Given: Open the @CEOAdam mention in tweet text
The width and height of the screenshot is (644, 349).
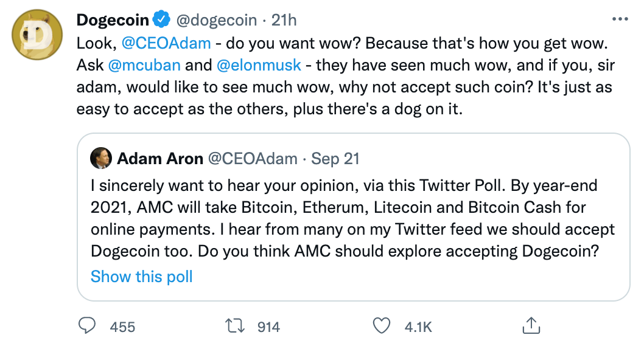Looking at the screenshot, I should pos(166,43).
